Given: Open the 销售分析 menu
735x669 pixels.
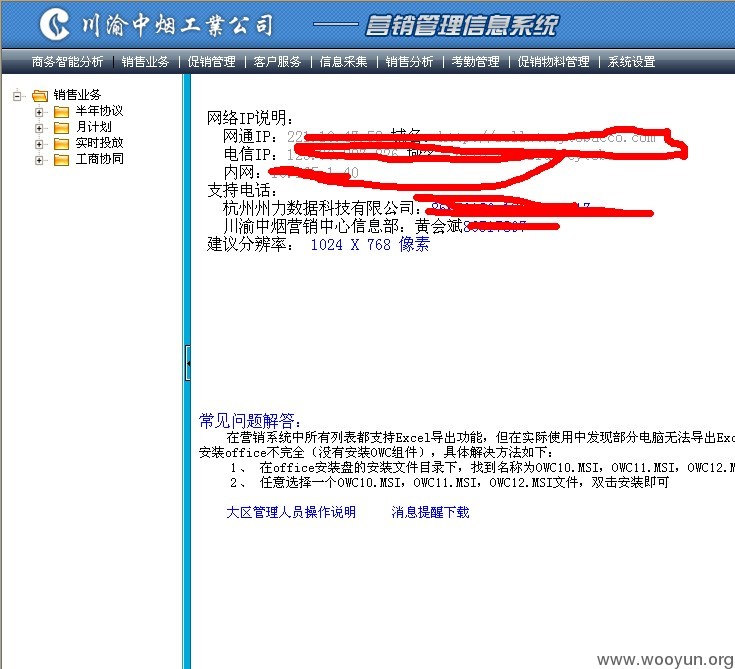Looking at the screenshot, I should [x=410, y=61].
